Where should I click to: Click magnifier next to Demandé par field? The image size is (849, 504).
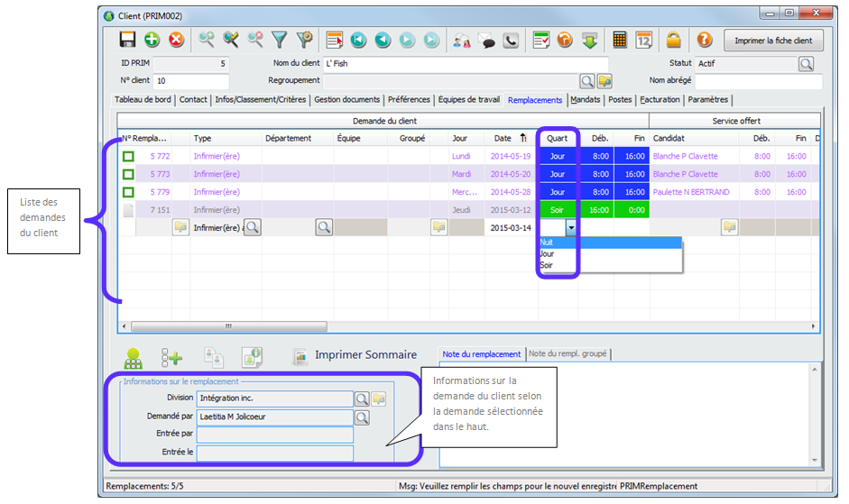(x=362, y=417)
